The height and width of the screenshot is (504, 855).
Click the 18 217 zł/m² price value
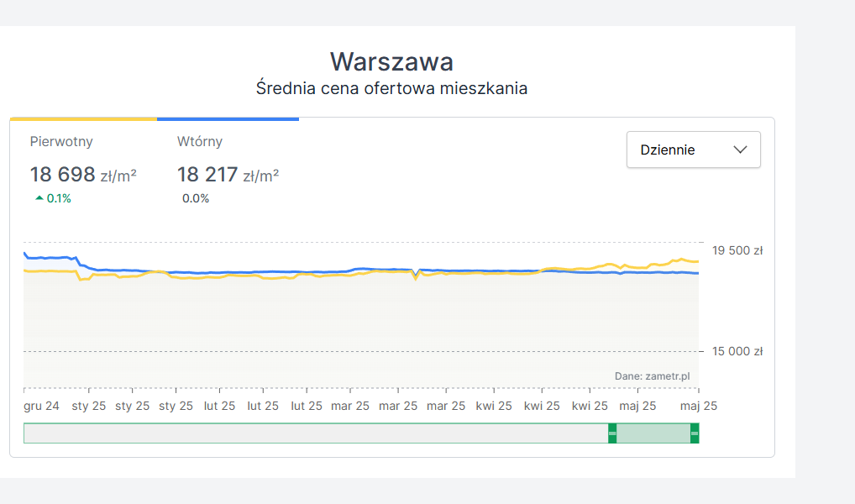point(228,175)
